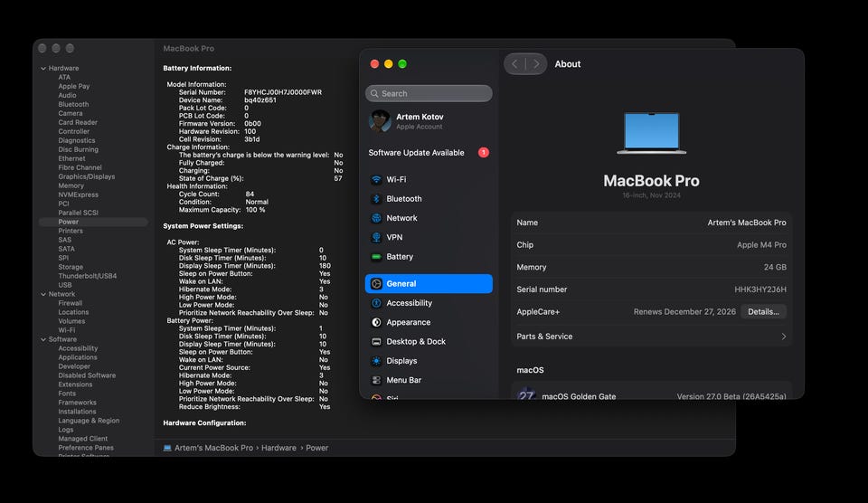Collapse the Software section in System Information
The width and height of the screenshot is (868, 503).
point(43,339)
